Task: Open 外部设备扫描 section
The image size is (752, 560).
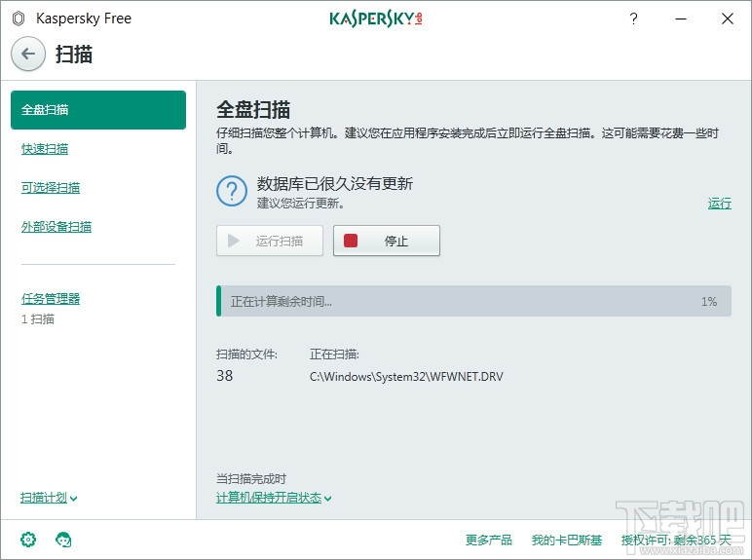Action: (x=56, y=227)
